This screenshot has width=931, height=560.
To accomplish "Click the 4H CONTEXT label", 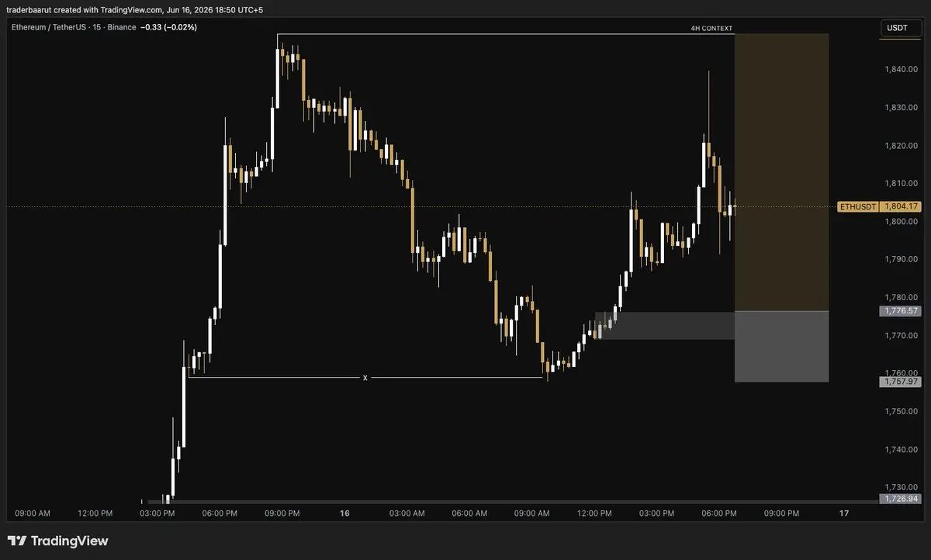I will (x=711, y=29).
